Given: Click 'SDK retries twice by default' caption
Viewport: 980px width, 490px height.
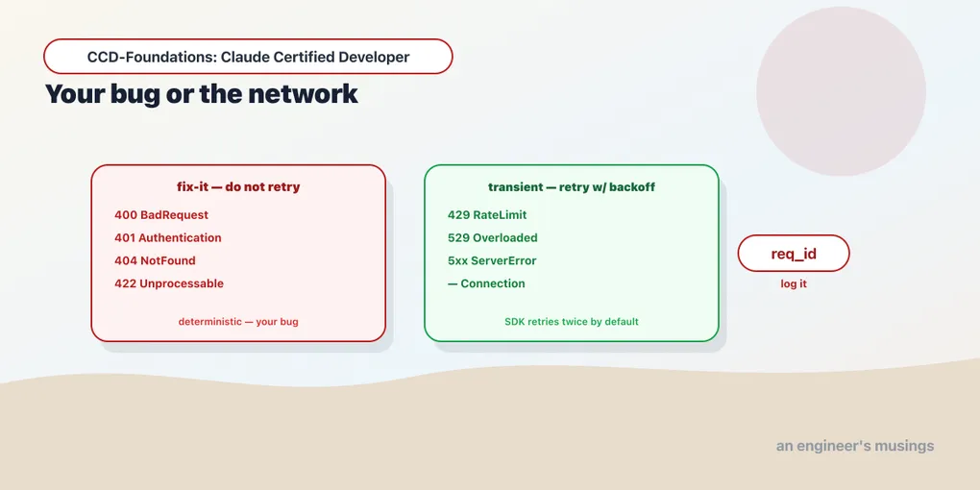Looking at the screenshot, I should [x=572, y=322].
